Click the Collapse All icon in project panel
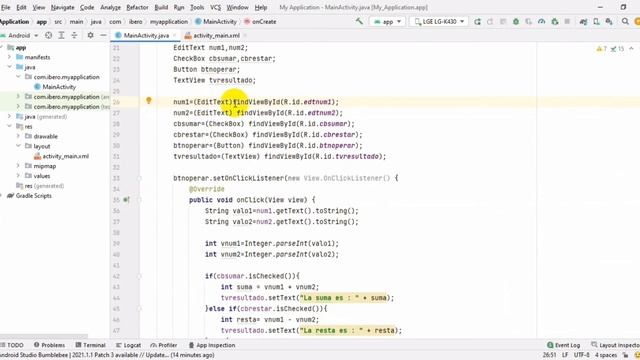Image resolution: width=640 pixels, height=360 pixels. 74,36
